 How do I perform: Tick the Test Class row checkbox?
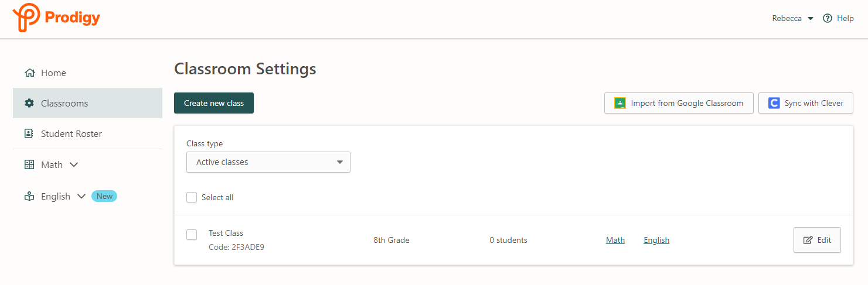pyautogui.click(x=192, y=235)
